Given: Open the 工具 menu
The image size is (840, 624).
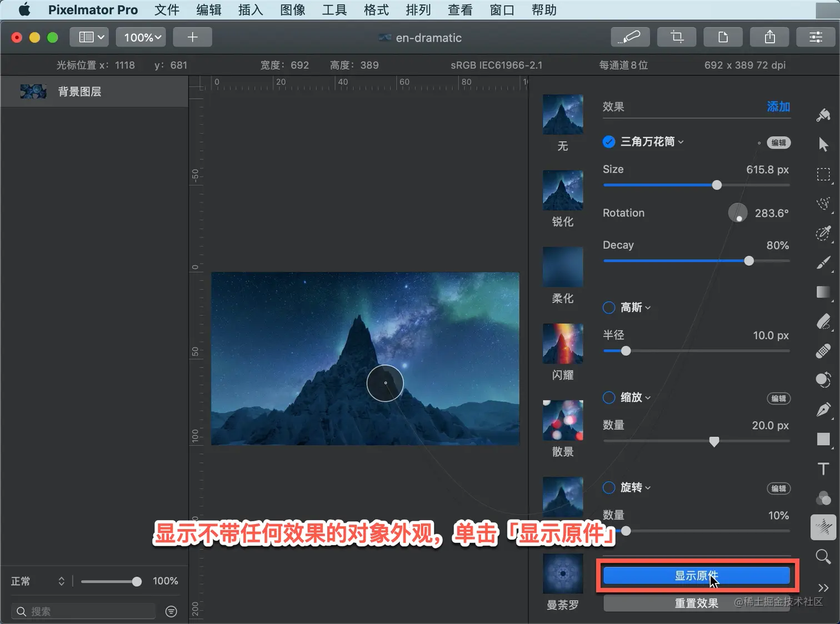Looking at the screenshot, I should (334, 10).
